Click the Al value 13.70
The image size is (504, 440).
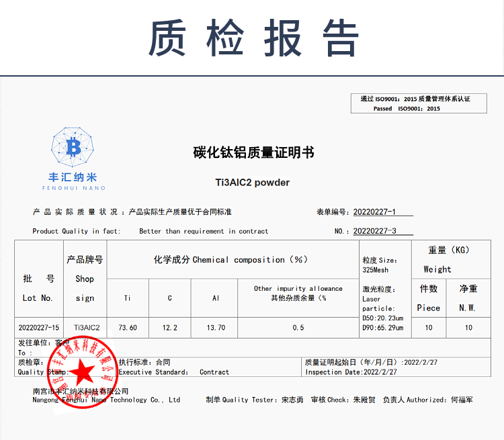216,328
